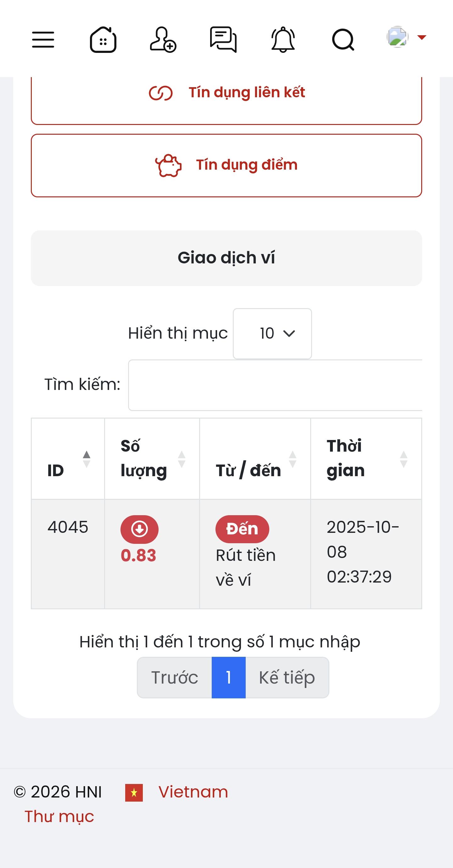Open the notifications bell

tap(283, 40)
